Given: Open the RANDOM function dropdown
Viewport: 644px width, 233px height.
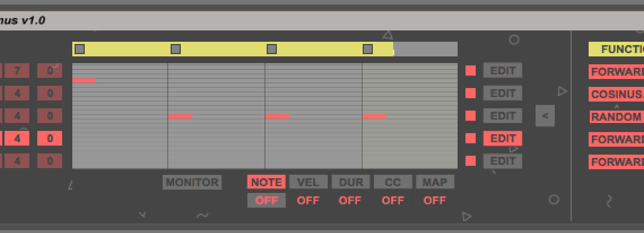Looking at the screenshot, I should click(x=616, y=117).
